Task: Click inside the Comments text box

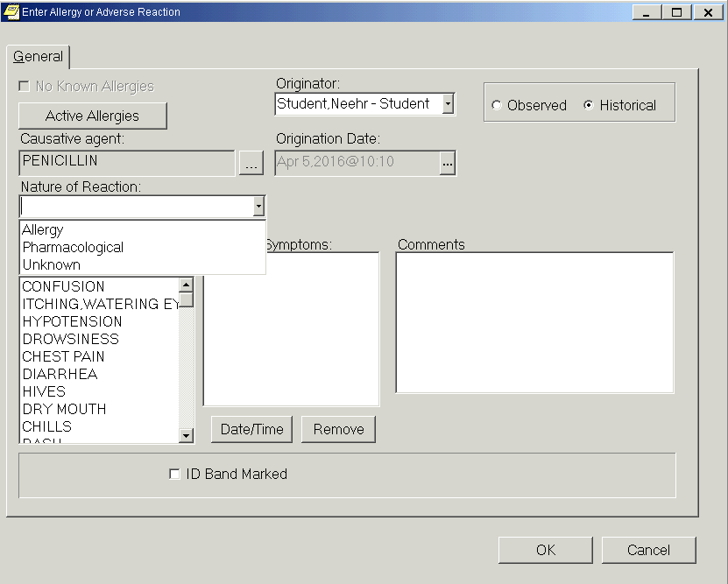Action: (534, 322)
